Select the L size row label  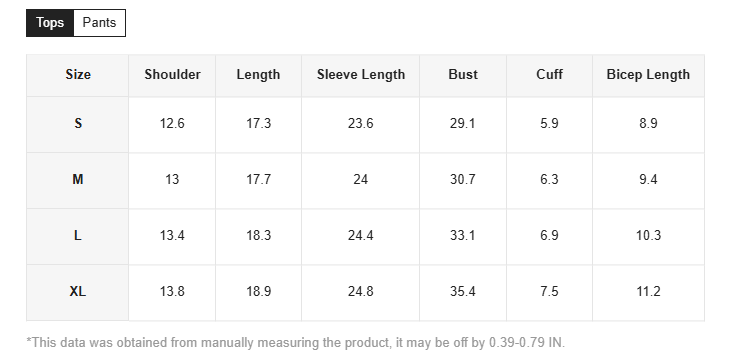(x=78, y=236)
